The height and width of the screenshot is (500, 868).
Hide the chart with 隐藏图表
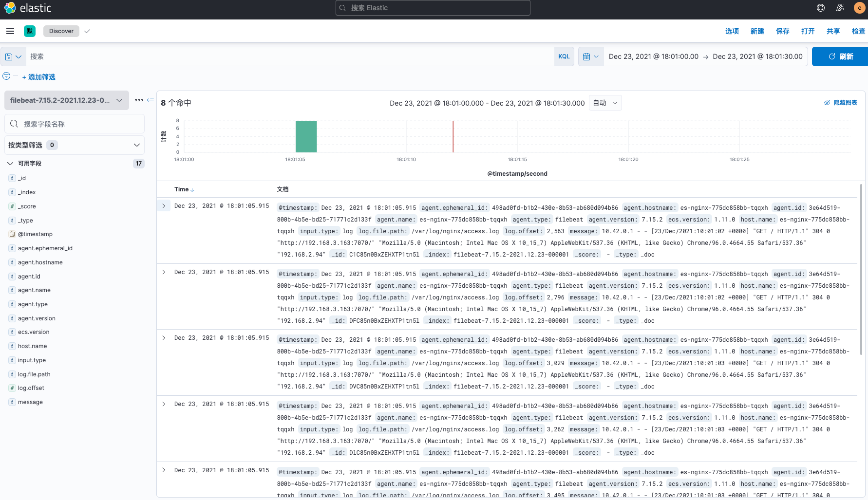[x=840, y=103]
